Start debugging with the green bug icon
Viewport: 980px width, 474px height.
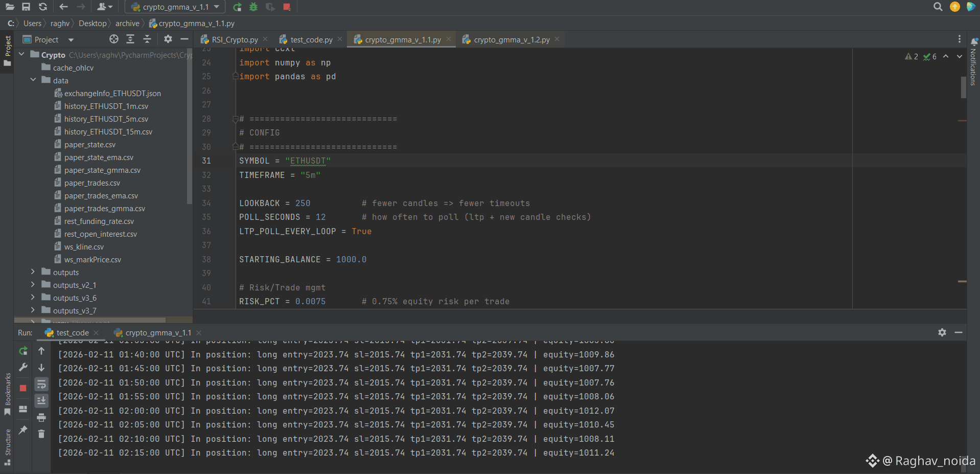tap(253, 7)
